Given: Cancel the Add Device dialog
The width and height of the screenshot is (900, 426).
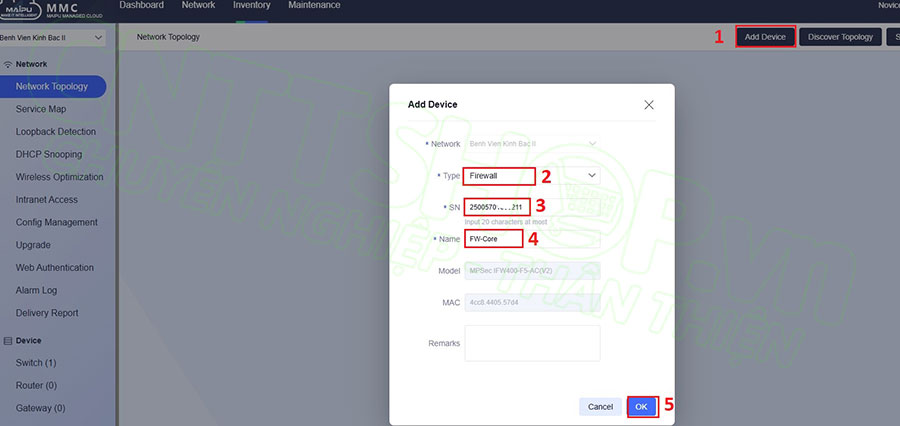Looking at the screenshot, I should click(x=600, y=406).
